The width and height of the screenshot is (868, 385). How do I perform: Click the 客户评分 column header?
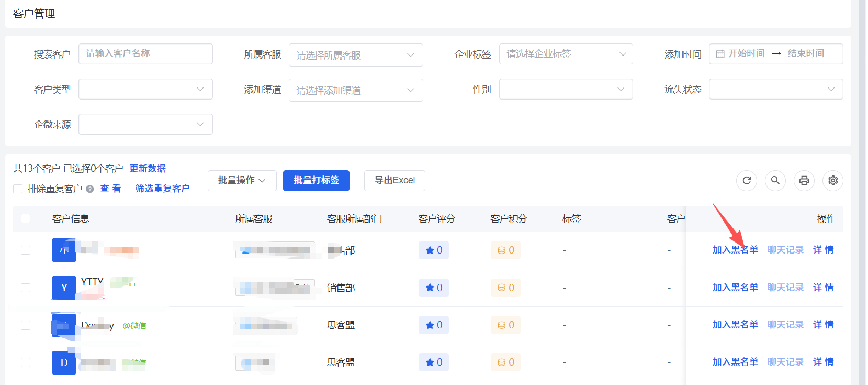click(437, 219)
